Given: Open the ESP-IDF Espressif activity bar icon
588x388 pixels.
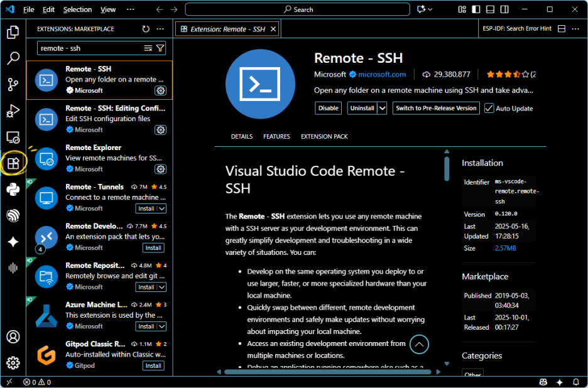Looking at the screenshot, I should click(x=13, y=215).
